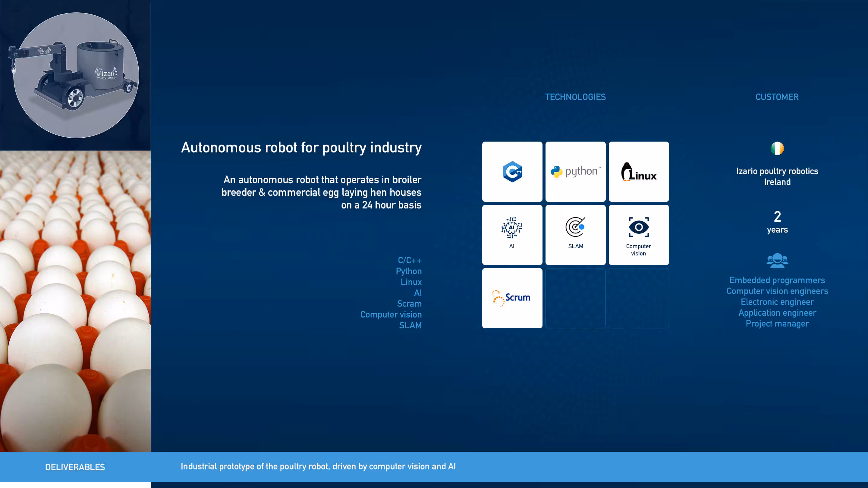Click Izario poultry robotics Ireland customer name
The image size is (868, 488).
click(x=777, y=176)
